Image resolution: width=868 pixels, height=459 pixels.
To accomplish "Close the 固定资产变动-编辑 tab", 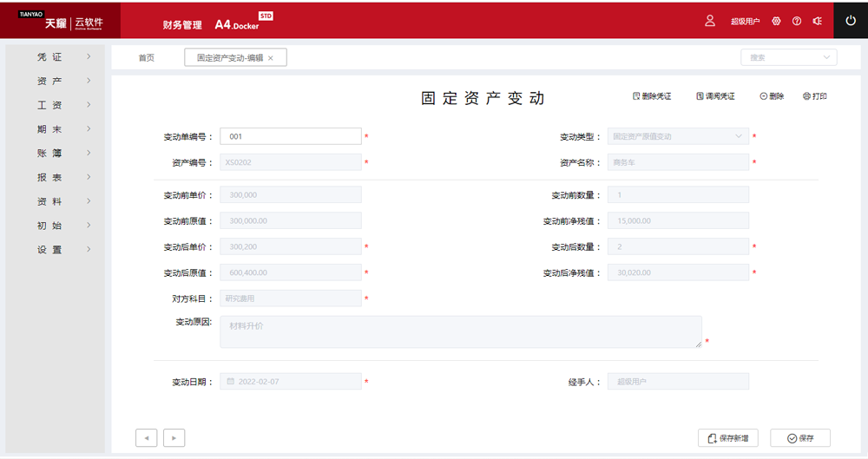I will point(271,58).
